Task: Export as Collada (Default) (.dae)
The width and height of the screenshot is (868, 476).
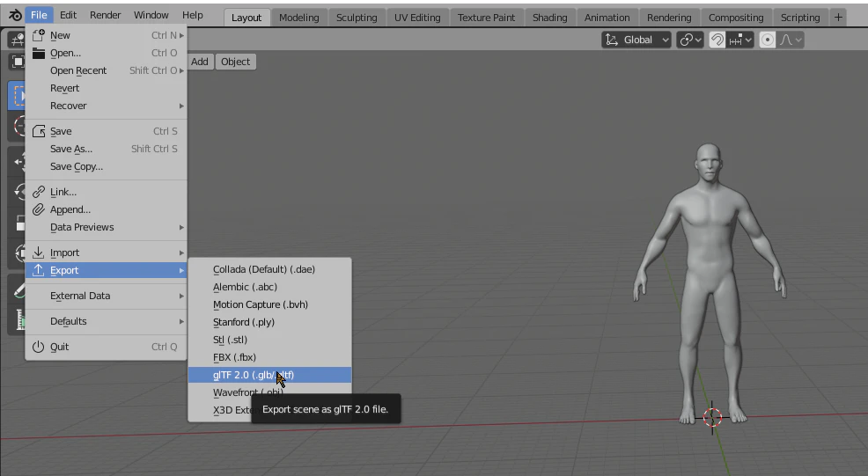Action: [269, 269]
